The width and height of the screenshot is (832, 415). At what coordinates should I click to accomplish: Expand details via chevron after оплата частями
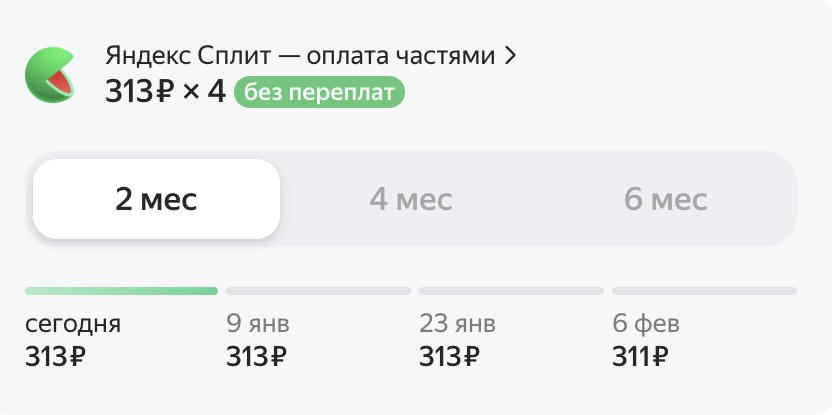pyautogui.click(x=510, y=56)
